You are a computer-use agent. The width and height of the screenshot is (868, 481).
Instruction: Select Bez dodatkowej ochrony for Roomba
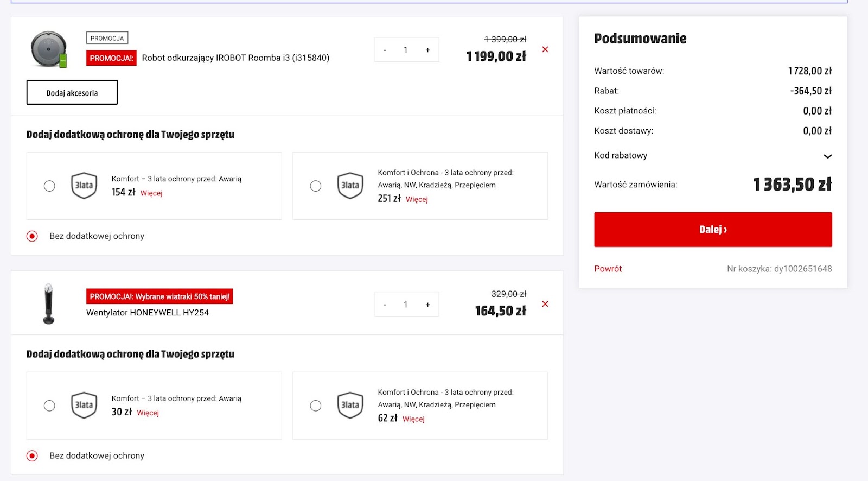(x=32, y=236)
